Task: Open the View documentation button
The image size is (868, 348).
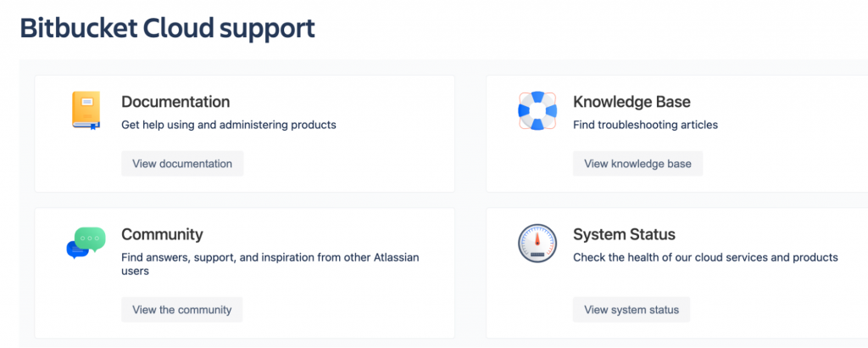Action: pos(182,164)
